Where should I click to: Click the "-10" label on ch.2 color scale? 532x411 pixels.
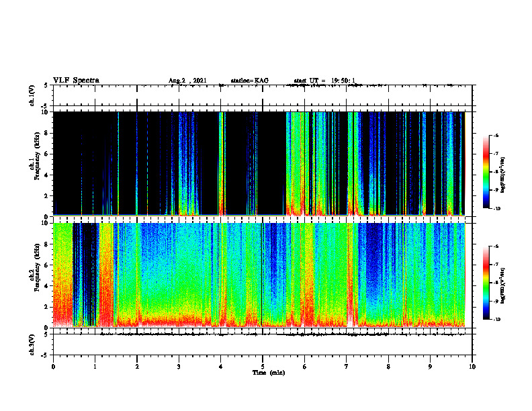[497, 320]
